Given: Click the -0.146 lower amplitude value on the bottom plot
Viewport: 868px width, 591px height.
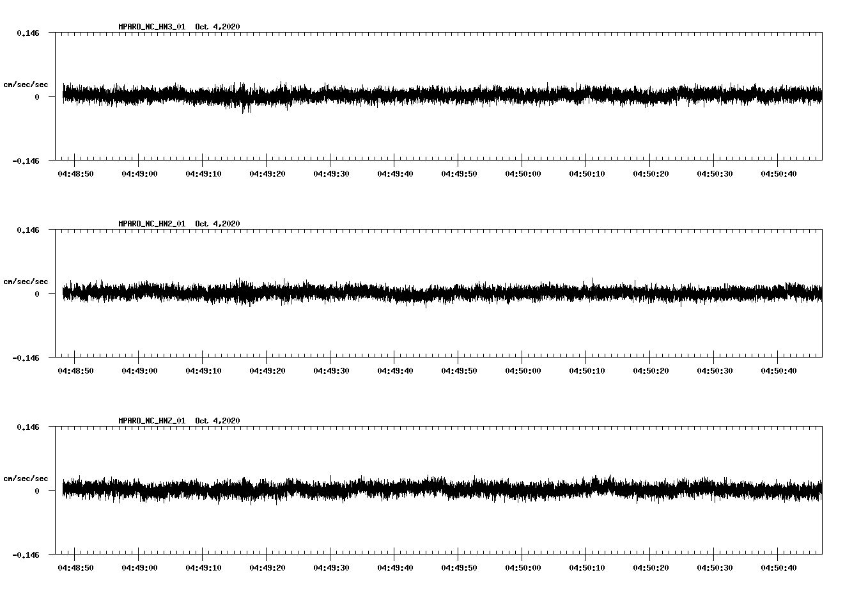Looking at the screenshot, I should [x=26, y=554].
